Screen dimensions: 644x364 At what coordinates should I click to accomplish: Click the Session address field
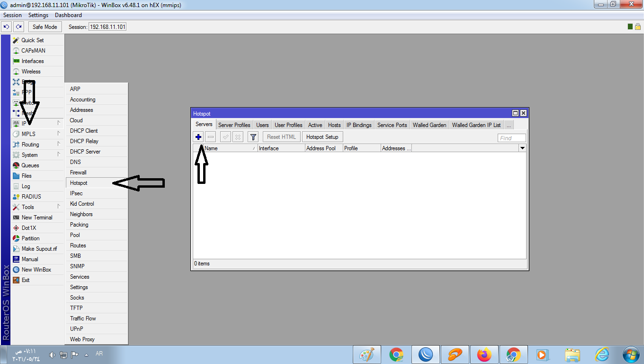pyautogui.click(x=107, y=27)
